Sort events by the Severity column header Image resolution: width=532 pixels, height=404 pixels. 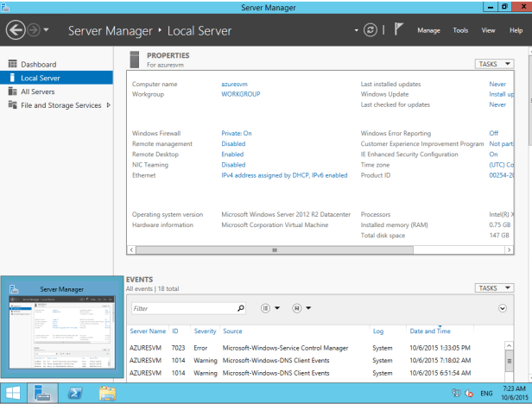coord(206,331)
